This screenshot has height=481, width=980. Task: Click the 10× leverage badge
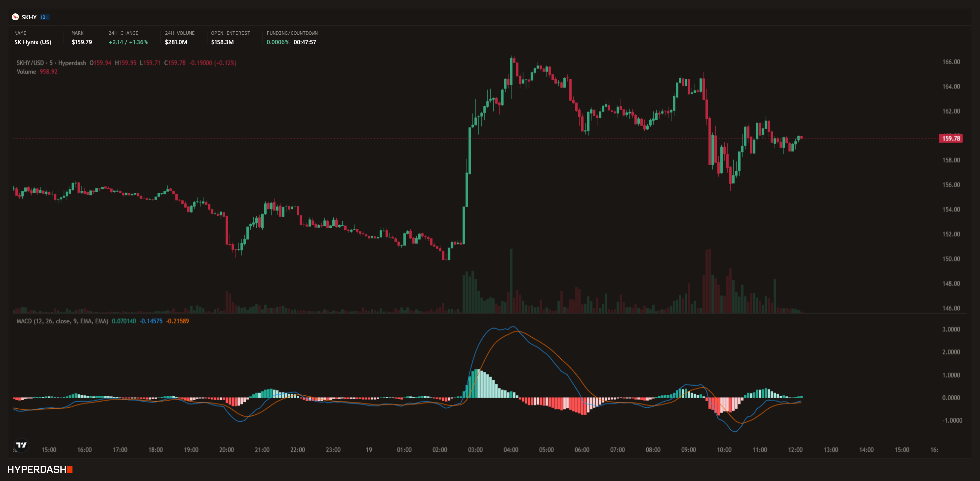click(x=44, y=17)
